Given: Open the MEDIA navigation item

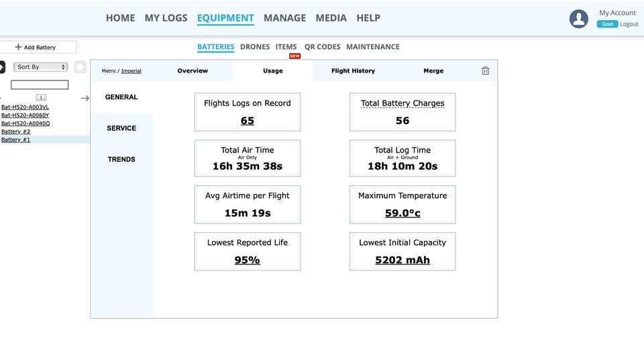Looking at the screenshot, I should (331, 18).
